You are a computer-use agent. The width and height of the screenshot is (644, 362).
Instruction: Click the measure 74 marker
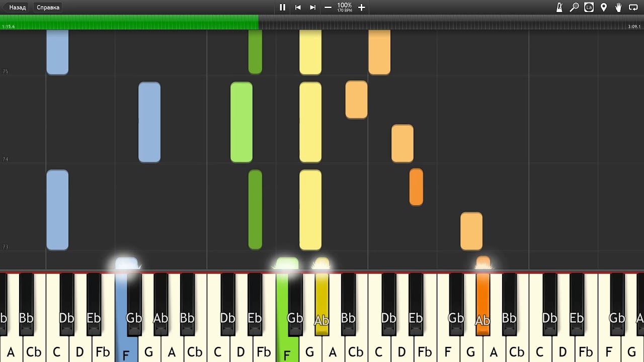[x=5, y=159]
